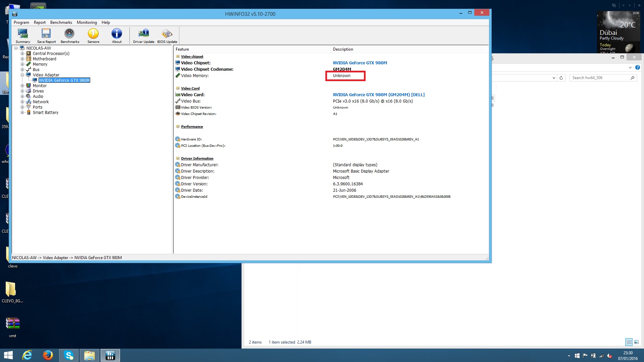
Task: Expand the Drives tree node
Action: click(22, 91)
